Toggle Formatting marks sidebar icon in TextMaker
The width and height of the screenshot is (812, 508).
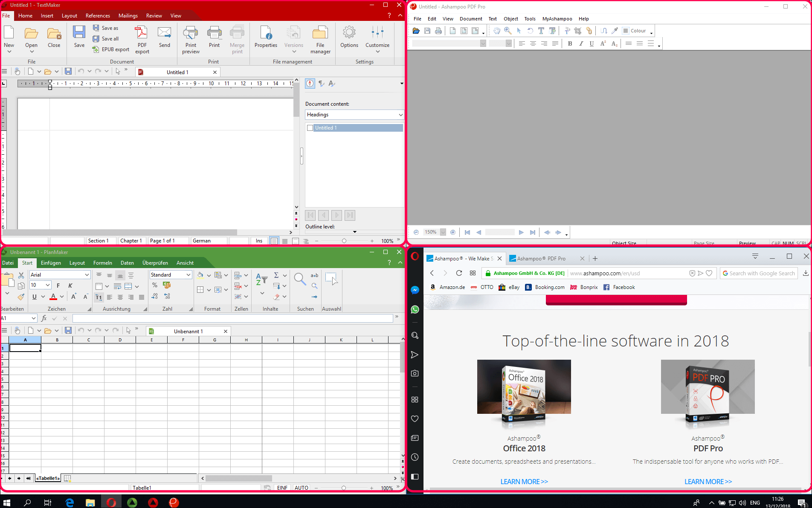click(x=321, y=84)
